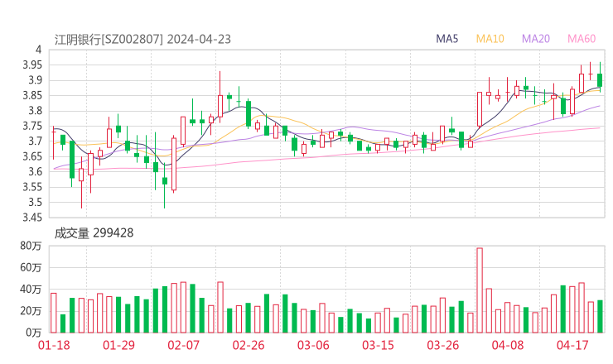Click the 04-08 date label
The height and width of the screenshot is (364, 613).
[508, 345]
